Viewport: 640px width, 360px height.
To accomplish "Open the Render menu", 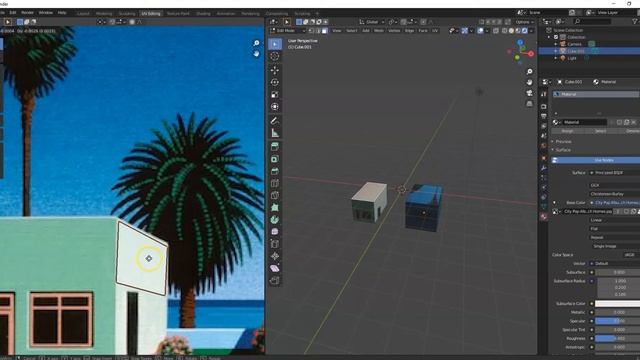I will pyautogui.click(x=27, y=13).
